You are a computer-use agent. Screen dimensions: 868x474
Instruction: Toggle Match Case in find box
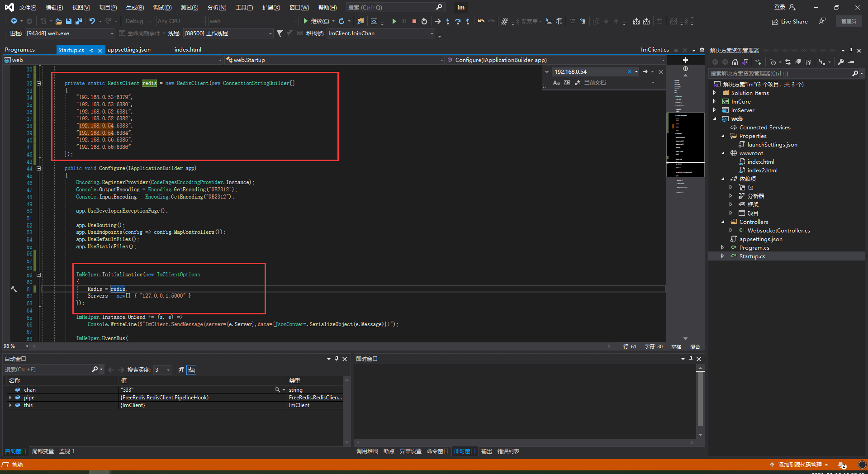556,83
